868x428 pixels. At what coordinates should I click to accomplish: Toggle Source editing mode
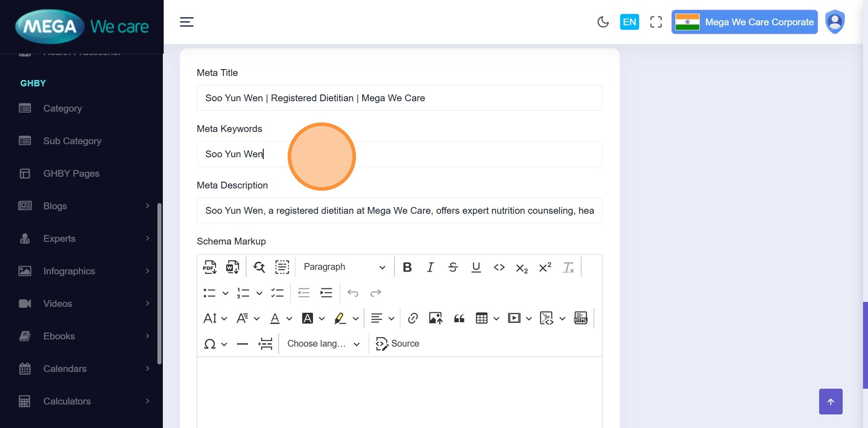398,344
